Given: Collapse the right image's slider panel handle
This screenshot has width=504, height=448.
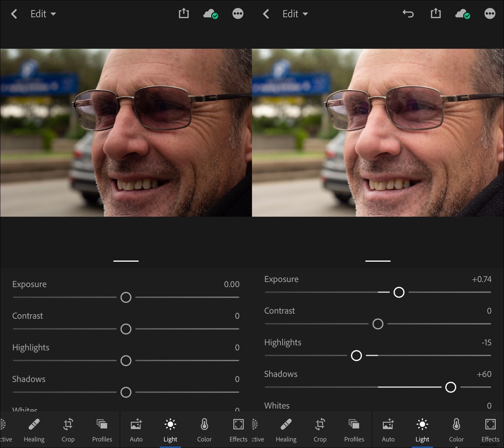Looking at the screenshot, I should (x=378, y=261).
